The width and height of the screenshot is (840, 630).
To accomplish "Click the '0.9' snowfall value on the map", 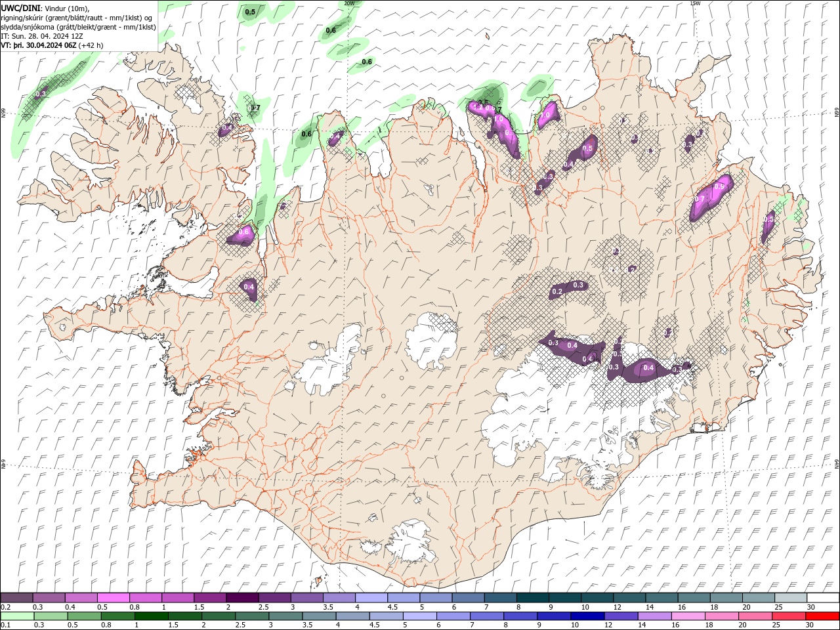I will 719,186.
